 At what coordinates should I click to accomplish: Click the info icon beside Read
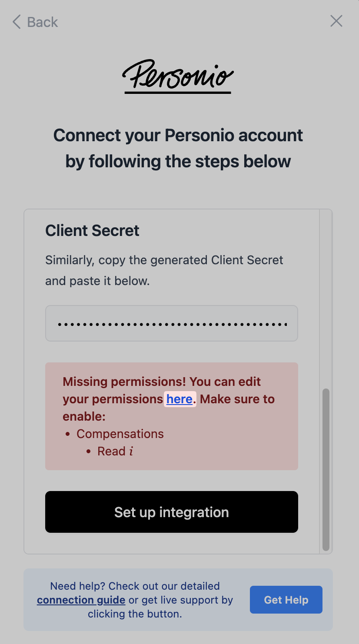point(131,451)
